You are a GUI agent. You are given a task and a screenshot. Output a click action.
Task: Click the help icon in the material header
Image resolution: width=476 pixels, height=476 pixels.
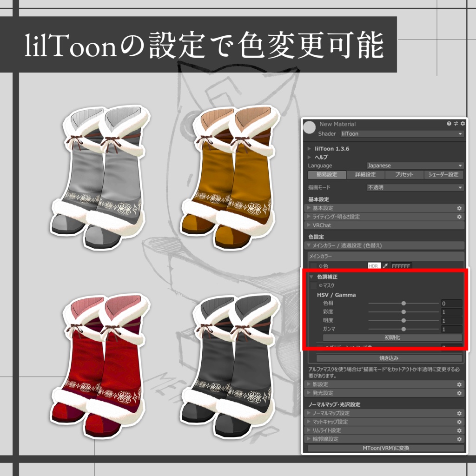449,124
